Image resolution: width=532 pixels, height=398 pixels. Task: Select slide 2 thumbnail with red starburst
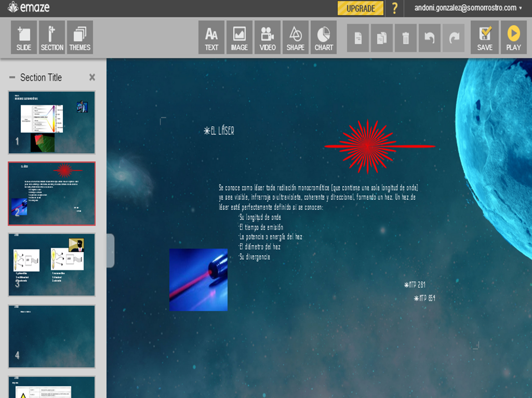(51, 193)
